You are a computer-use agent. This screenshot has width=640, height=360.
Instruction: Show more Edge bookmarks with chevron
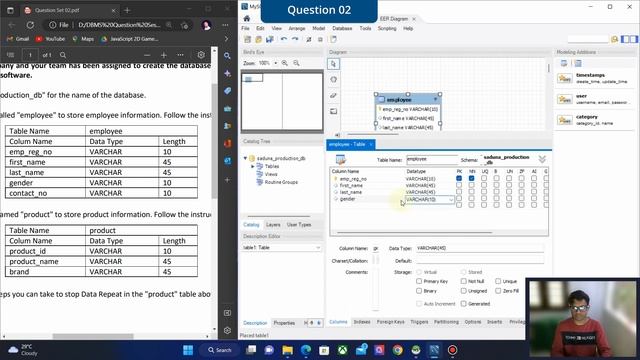(x=227, y=39)
